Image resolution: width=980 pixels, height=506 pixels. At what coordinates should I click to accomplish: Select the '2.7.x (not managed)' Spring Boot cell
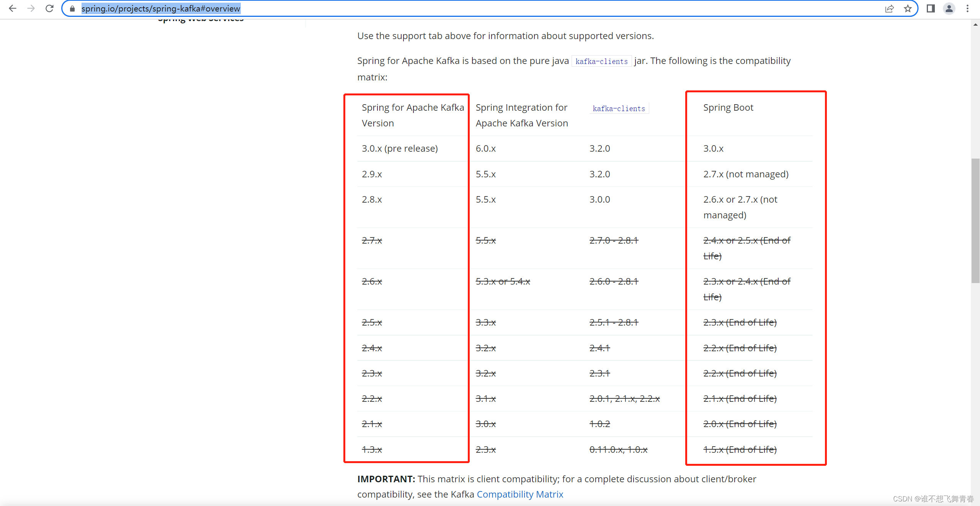click(746, 174)
